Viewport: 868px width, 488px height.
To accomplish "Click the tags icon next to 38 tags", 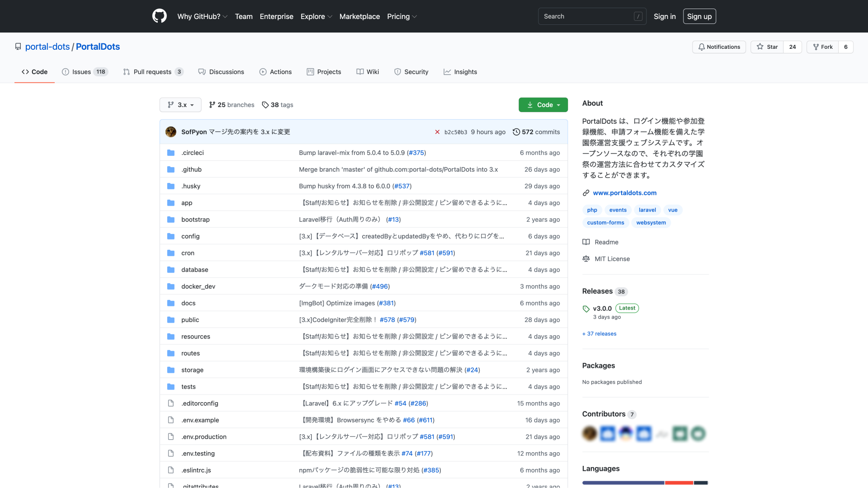I will click(x=264, y=105).
